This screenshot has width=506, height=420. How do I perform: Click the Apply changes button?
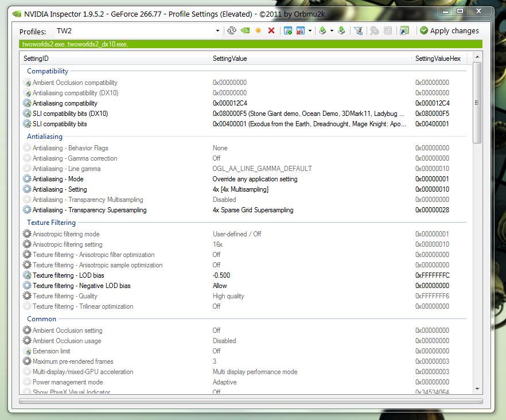pos(450,30)
